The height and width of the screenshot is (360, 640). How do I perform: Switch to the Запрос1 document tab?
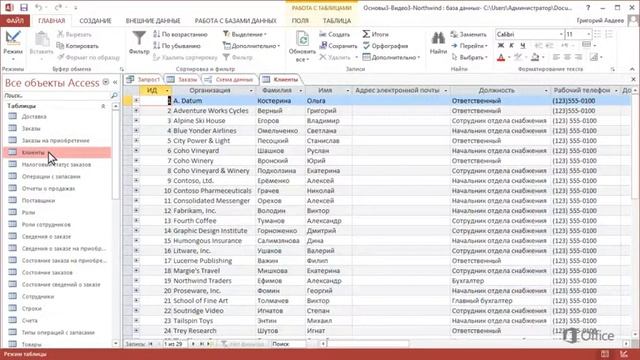[x=144, y=79]
